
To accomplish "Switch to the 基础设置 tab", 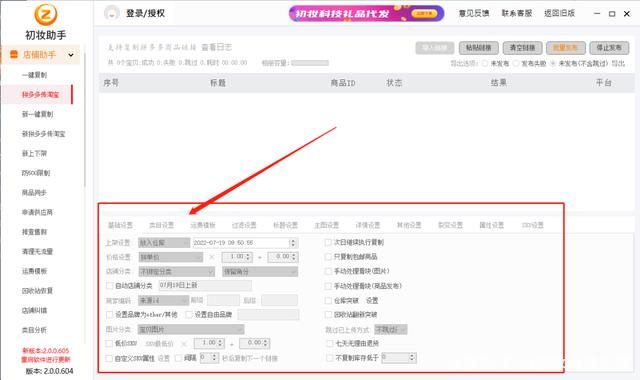I will coord(120,225).
